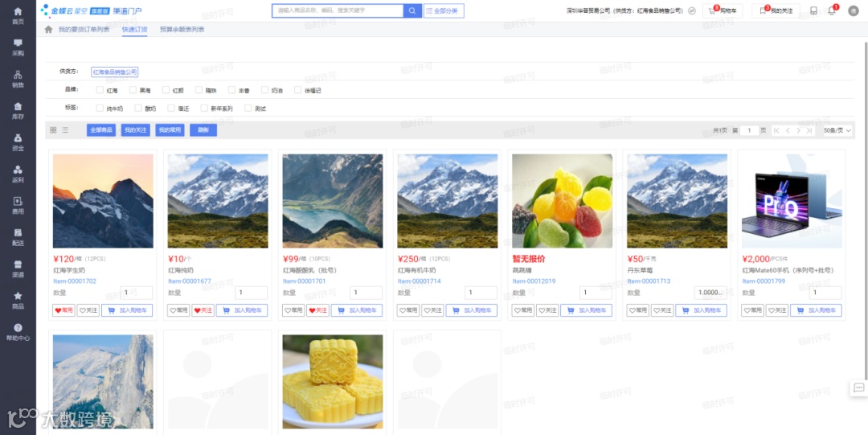Open the 商品 products sidebar module

click(x=18, y=301)
